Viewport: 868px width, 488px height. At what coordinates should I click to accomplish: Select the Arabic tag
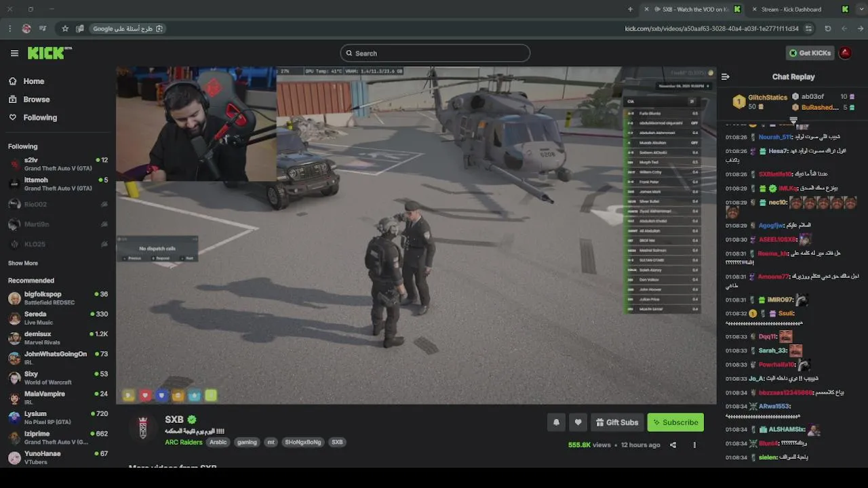tap(218, 442)
